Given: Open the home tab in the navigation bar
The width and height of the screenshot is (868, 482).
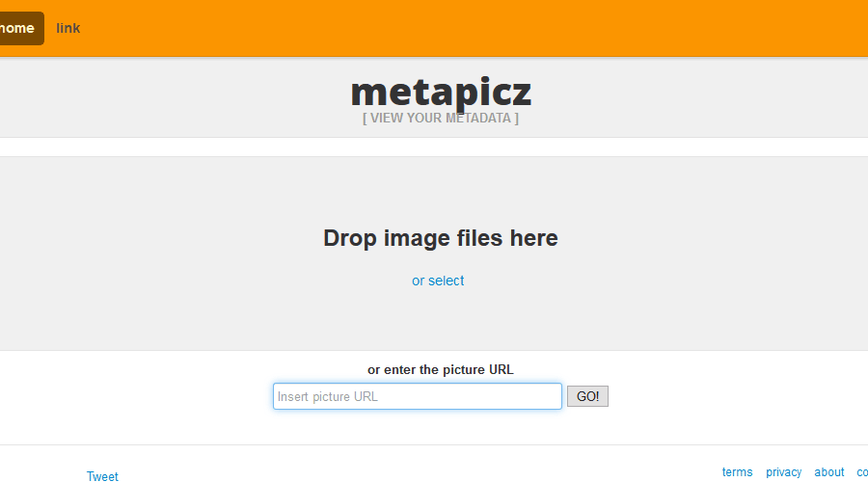Looking at the screenshot, I should [x=19, y=28].
